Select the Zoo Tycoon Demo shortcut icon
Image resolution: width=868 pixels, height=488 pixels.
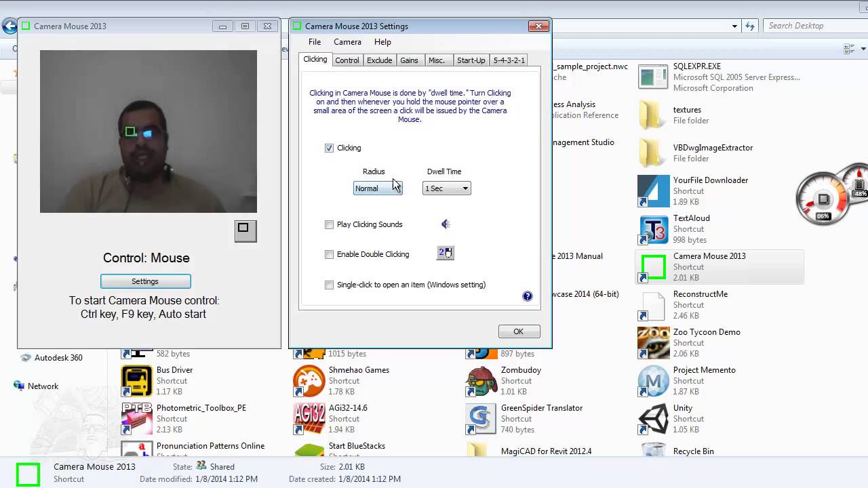[x=653, y=343]
